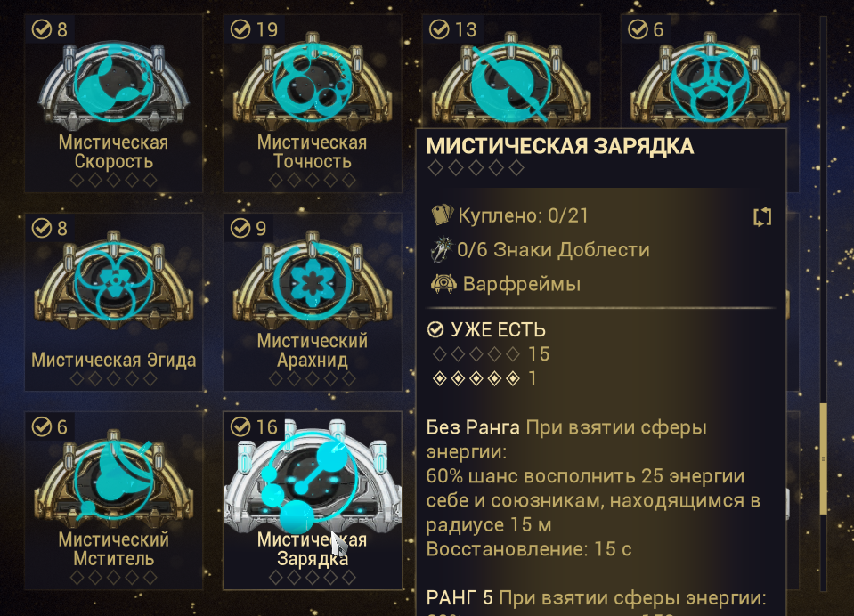Click the owned checkmark with count 16

pos(240,427)
